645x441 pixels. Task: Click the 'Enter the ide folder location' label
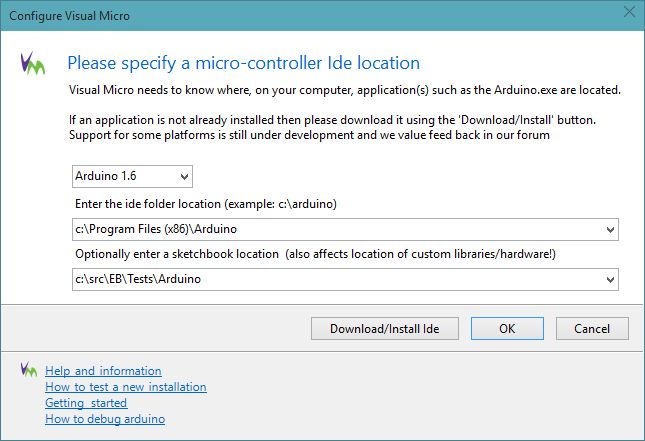[203, 204]
